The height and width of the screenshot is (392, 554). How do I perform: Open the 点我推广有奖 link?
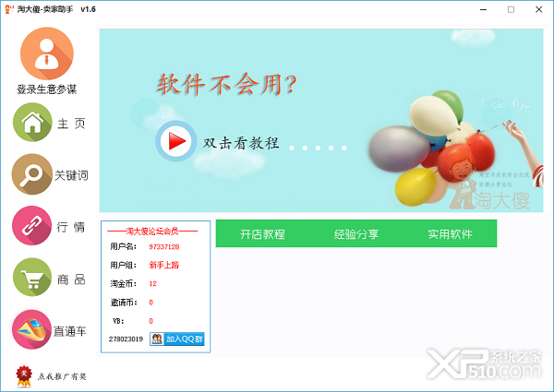click(62, 376)
